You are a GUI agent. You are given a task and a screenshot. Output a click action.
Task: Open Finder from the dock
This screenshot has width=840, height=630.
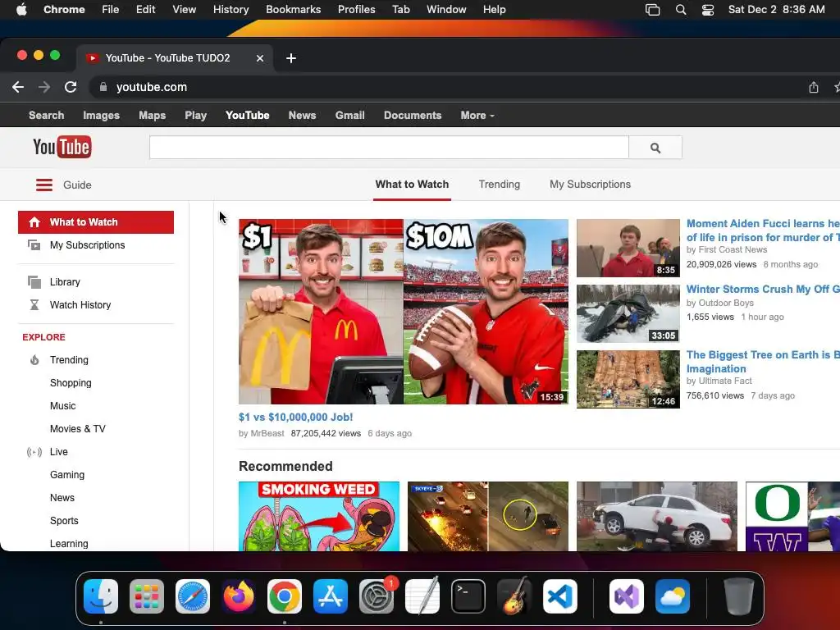click(x=101, y=596)
